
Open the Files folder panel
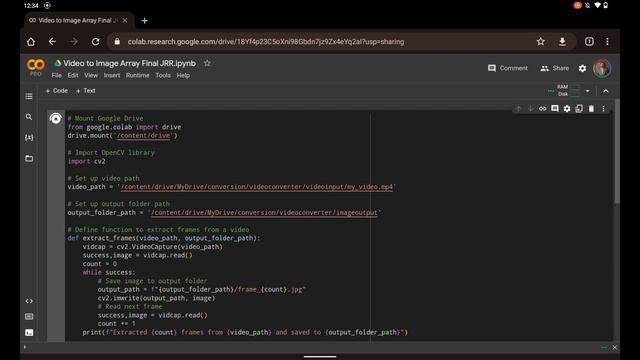29,158
